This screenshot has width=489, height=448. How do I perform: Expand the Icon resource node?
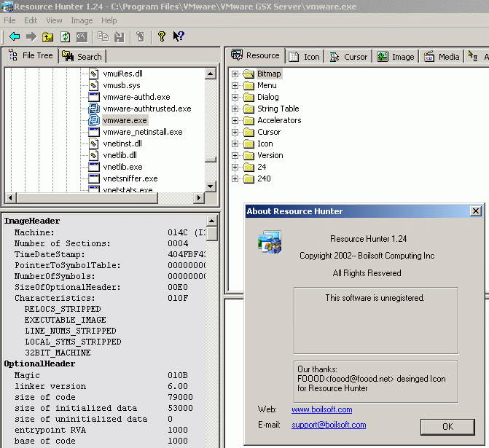click(235, 144)
